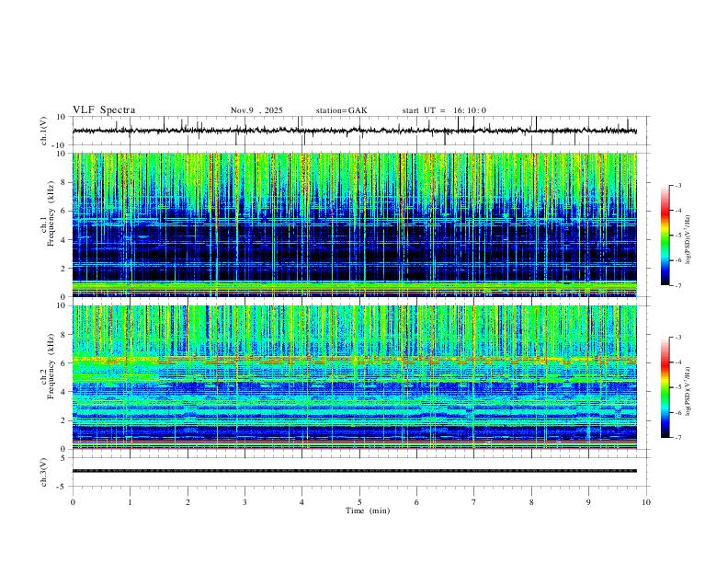Click the 8 kHz tick of ch.1 spectrogram
Viewport: 728px width, 563px height.
click(64, 182)
